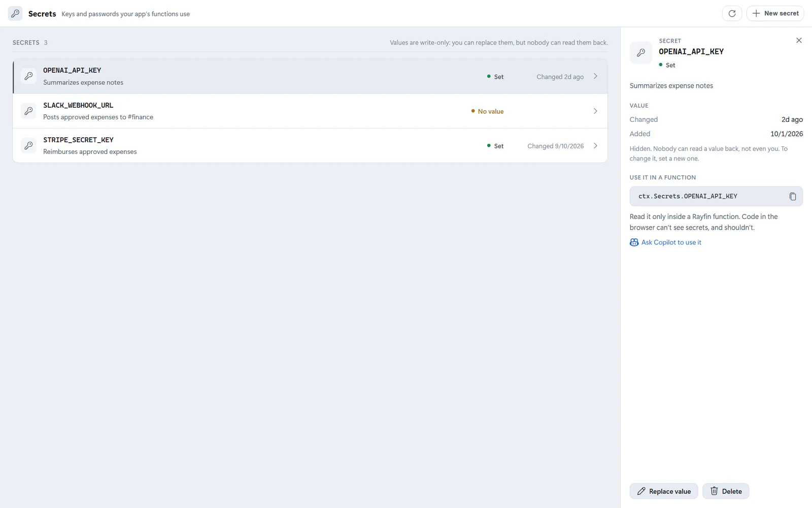Refresh the secrets list
Viewport: 812px width, 508px height.
732,13
